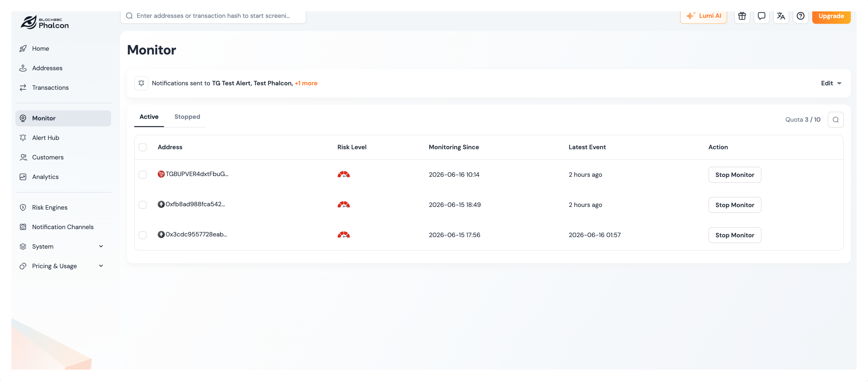Click the Addresses sidebar icon
The width and height of the screenshot is (868, 381).
point(23,68)
